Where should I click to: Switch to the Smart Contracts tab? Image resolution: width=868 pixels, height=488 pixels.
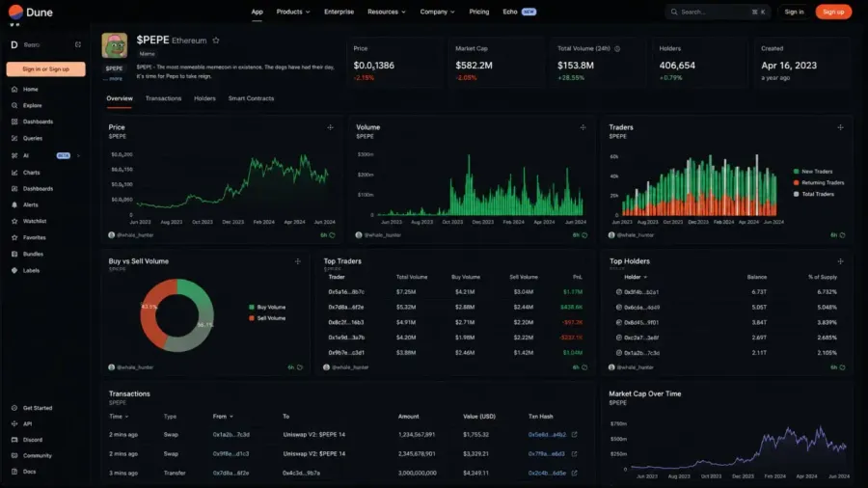252,98
